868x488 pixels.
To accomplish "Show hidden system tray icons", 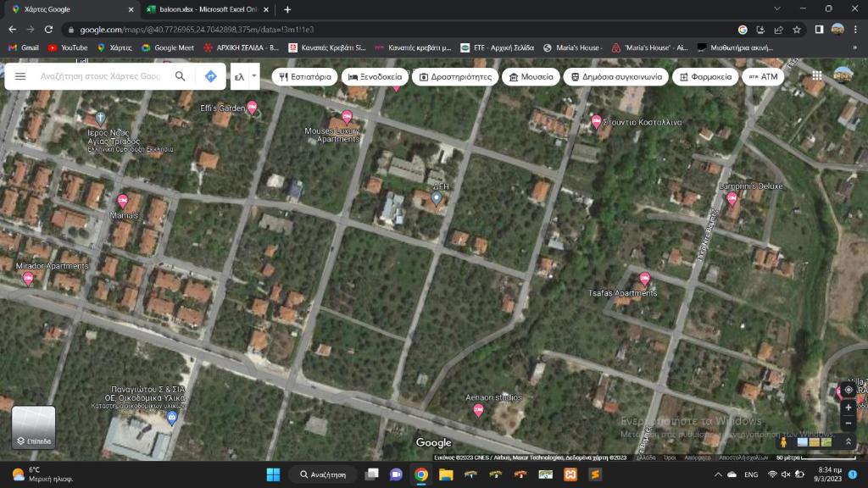I will pos(718,474).
